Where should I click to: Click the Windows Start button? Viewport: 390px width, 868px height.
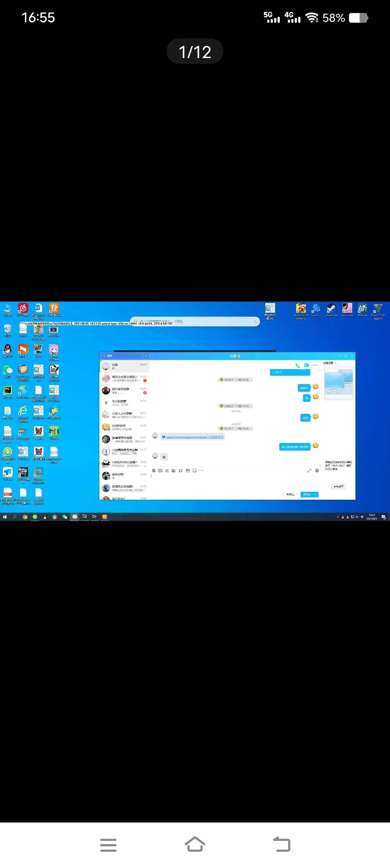[x=5, y=517]
